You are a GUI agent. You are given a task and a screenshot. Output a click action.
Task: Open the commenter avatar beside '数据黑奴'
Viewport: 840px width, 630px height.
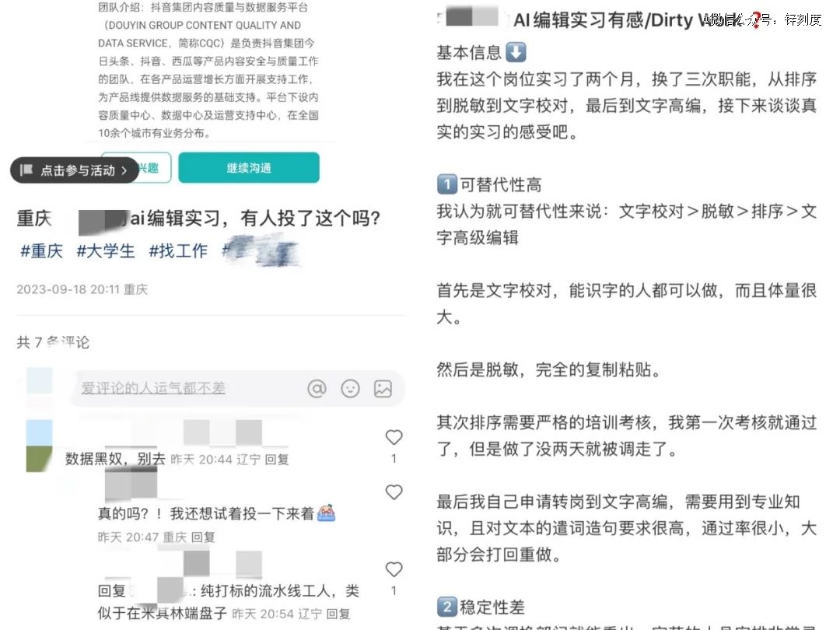tap(39, 446)
